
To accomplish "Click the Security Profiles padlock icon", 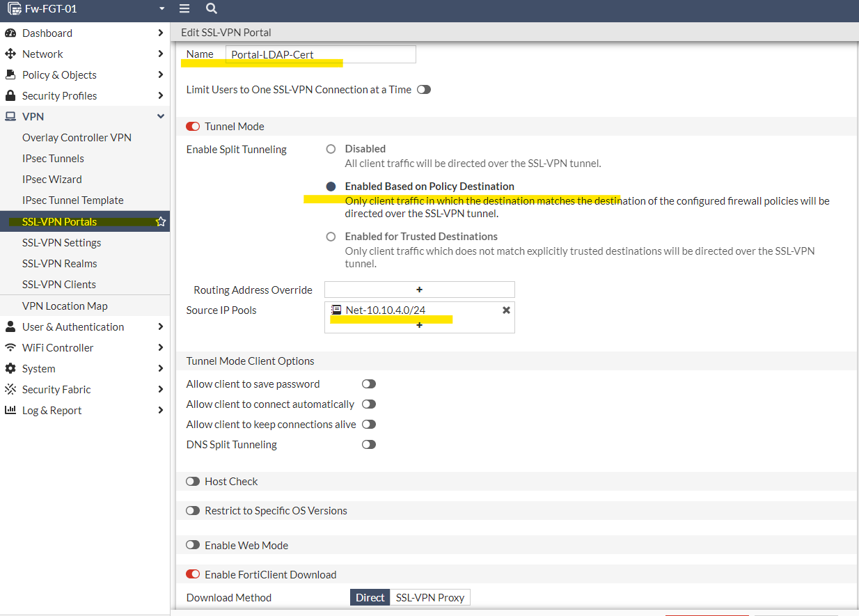I will tap(12, 95).
